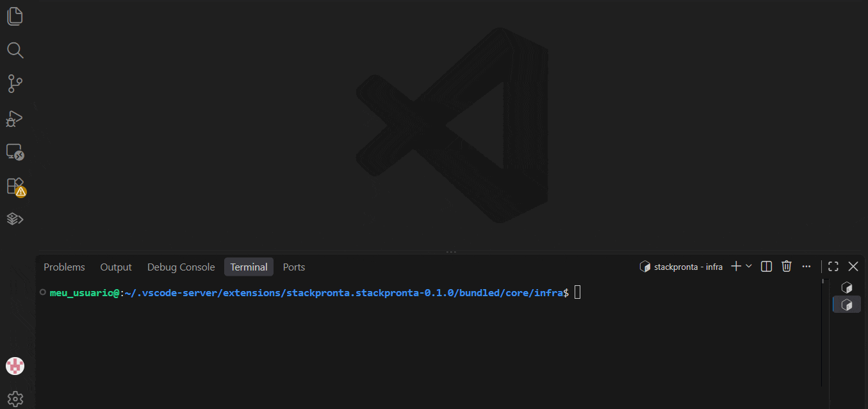Click the meu_usuario@ prompt text
Screen dimensions: 868x409
point(85,292)
